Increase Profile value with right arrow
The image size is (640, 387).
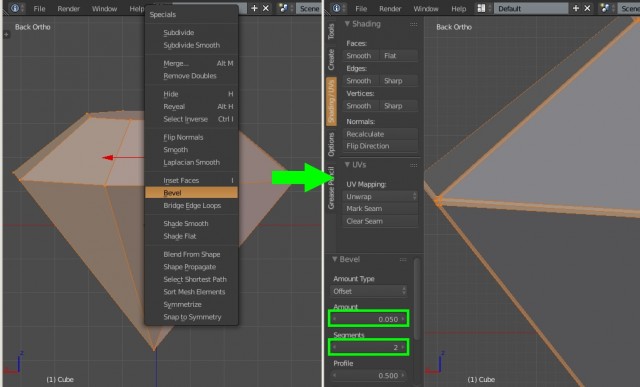pos(403,376)
